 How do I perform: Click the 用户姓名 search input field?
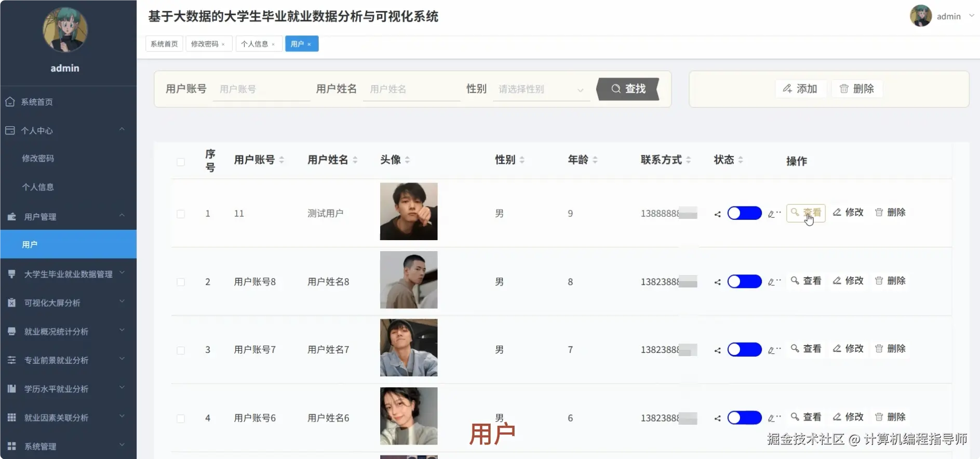point(411,89)
